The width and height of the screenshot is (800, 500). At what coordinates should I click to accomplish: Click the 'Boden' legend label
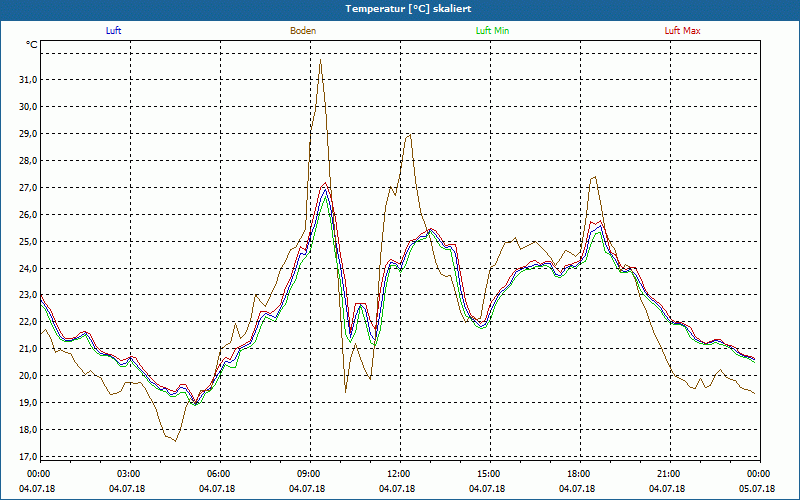pos(303,31)
